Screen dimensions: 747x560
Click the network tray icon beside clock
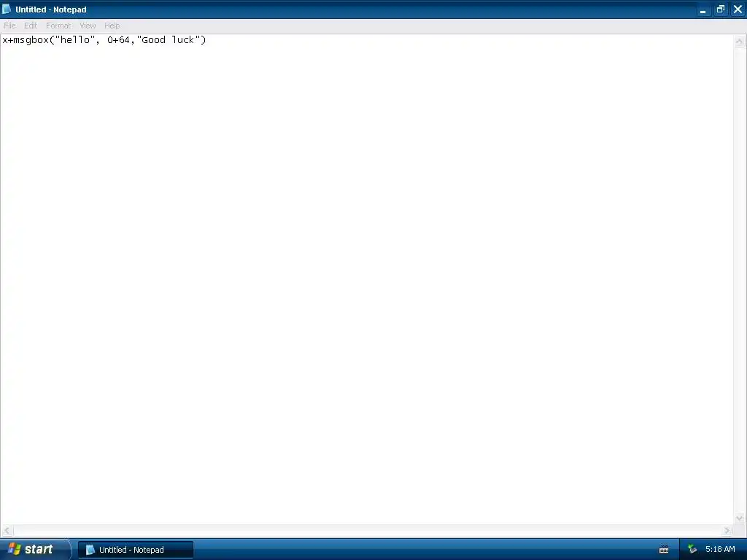pyautogui.click(x=692, y=550)
